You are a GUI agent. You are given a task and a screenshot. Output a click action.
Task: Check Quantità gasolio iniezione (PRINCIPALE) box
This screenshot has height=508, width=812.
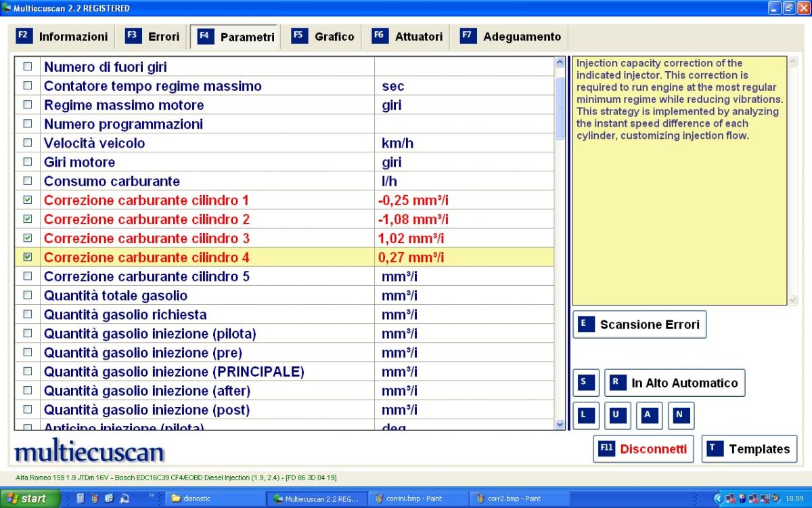pyautogui.click(x=28, y=371)
